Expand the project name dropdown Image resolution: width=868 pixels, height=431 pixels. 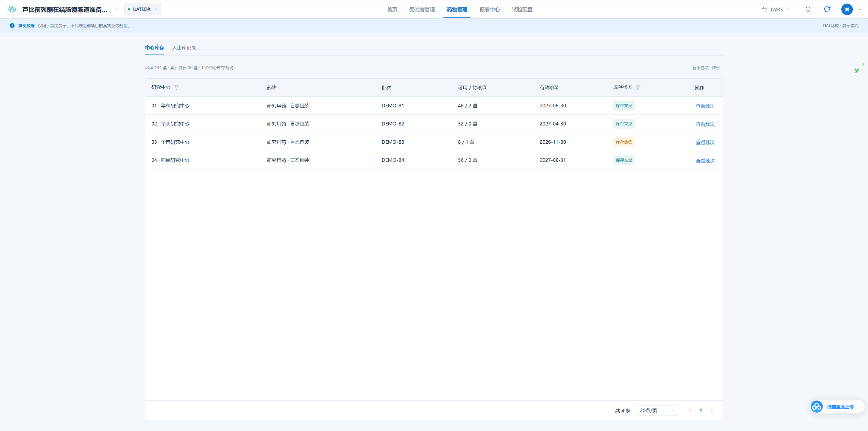pos(117,9)
